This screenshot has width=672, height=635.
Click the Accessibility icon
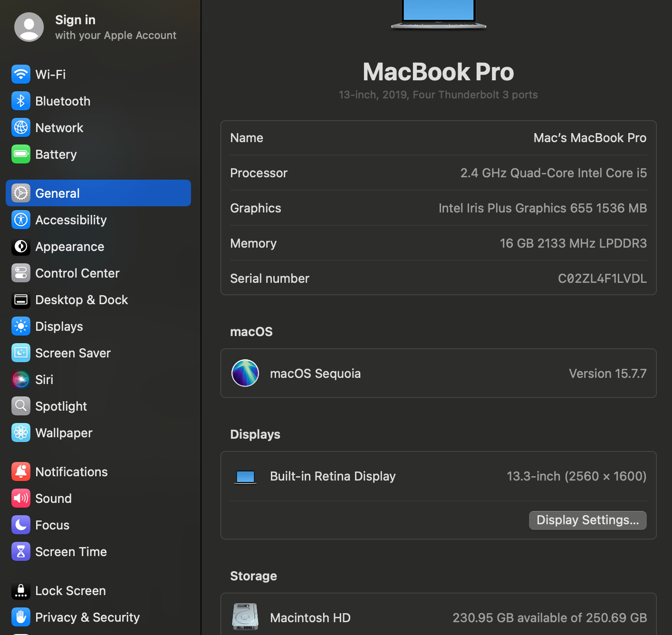pos(21,220)
